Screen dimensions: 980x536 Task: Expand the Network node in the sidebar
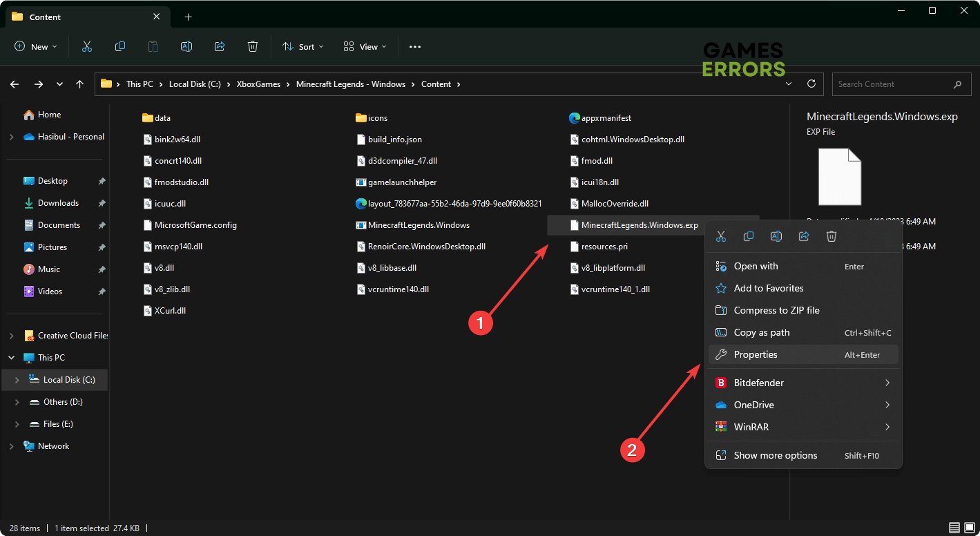[x=11, y=446]
